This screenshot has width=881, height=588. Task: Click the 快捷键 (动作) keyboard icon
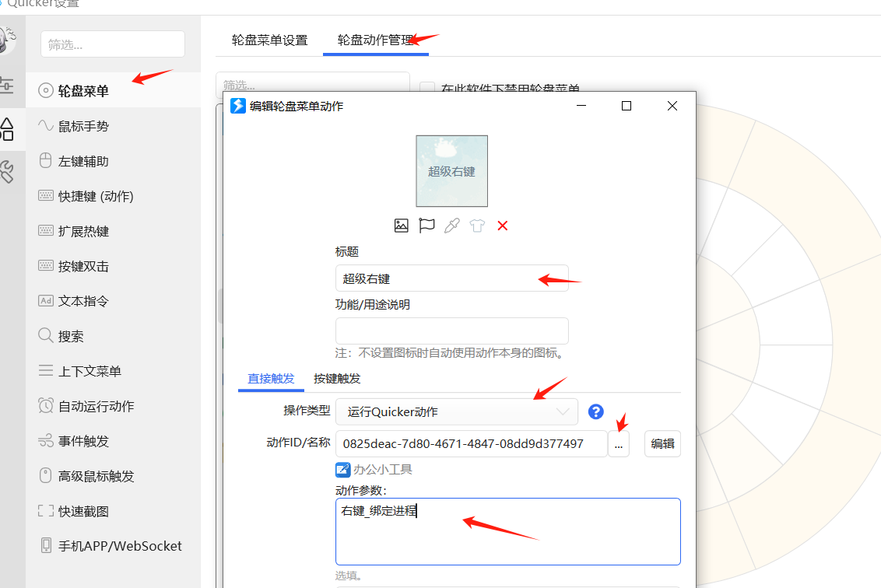coord(45,195)
